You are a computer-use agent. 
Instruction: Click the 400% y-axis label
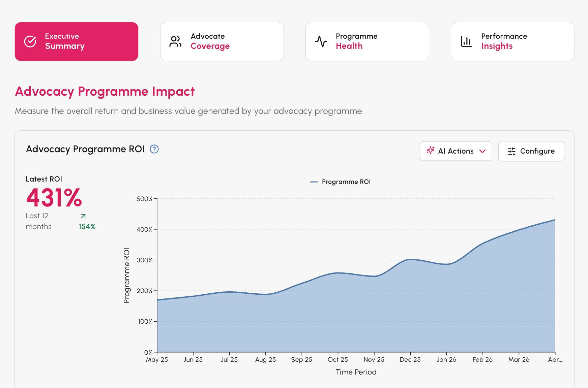[145, 230]
